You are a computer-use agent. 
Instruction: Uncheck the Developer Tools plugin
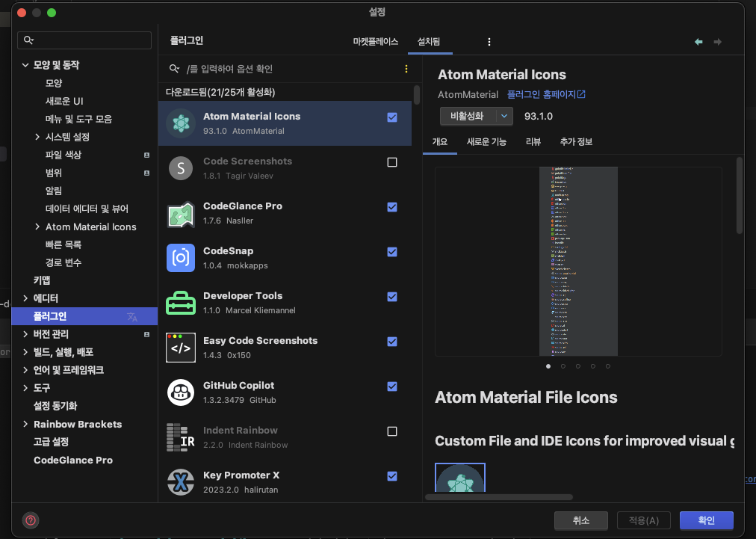(x=392, y=297)
